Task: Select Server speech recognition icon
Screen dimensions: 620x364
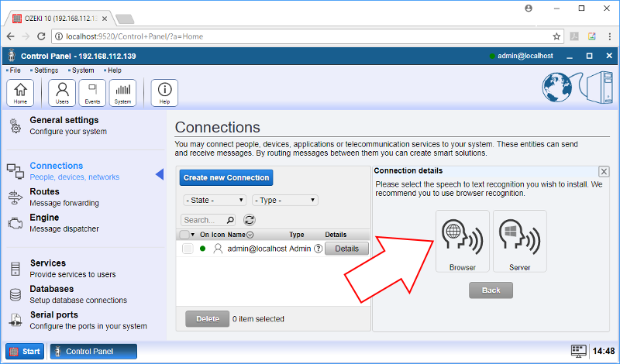Action: coord(519,241)
